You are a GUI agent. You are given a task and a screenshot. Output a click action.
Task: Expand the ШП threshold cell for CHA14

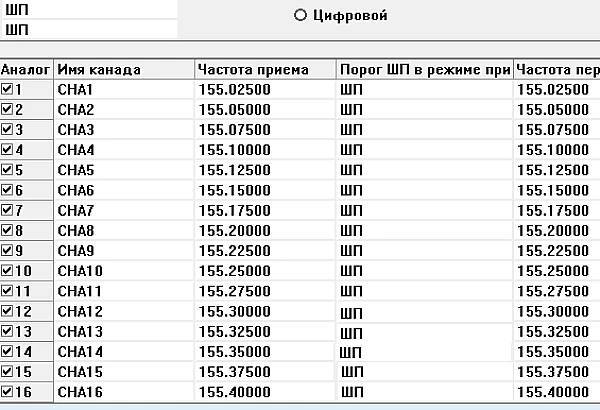(x=424, y=351)
